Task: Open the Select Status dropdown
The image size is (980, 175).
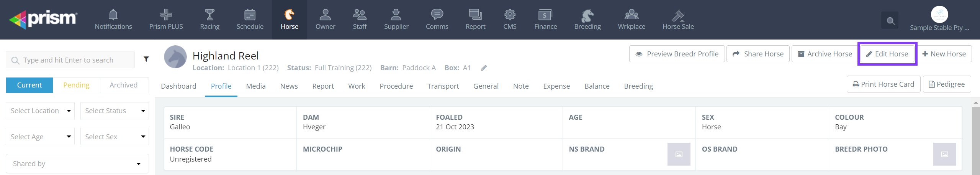Action: (115, 111)
